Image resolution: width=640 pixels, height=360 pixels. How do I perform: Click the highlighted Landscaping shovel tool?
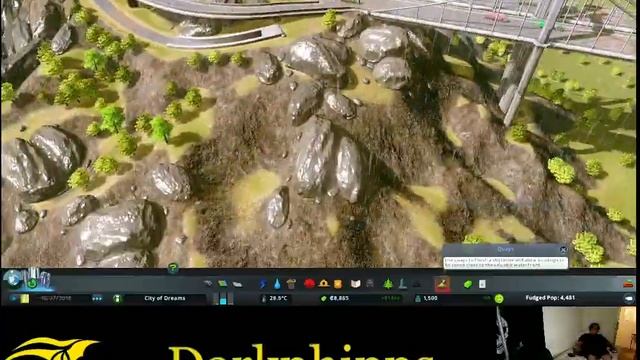point(442,284)
